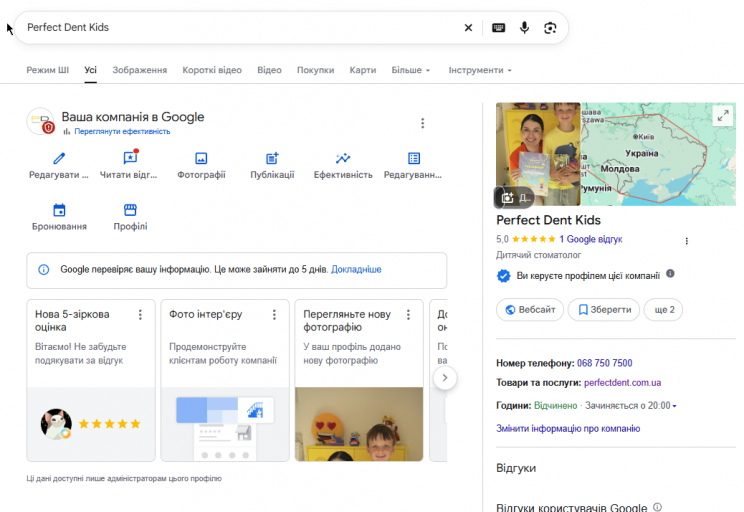Open Google Lens image search icon

(550, 28)
